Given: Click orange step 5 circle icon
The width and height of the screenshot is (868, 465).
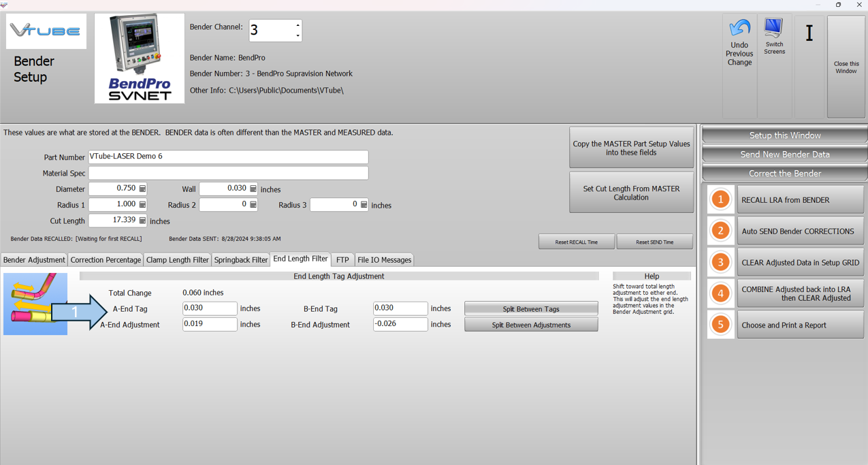Looking at the screenshot, I should [720, 325].
